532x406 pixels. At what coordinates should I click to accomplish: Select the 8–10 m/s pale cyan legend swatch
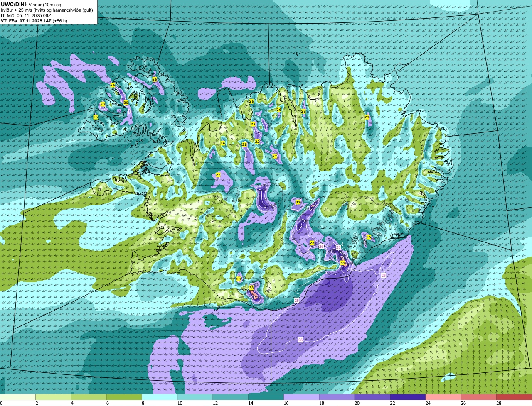click(x=160, y=397)
